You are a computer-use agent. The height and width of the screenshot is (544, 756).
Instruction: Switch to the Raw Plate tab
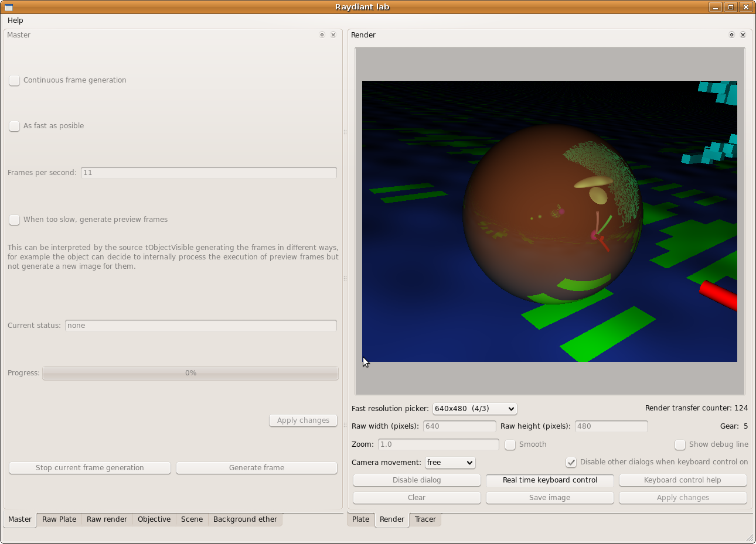(x=59, y=519)
